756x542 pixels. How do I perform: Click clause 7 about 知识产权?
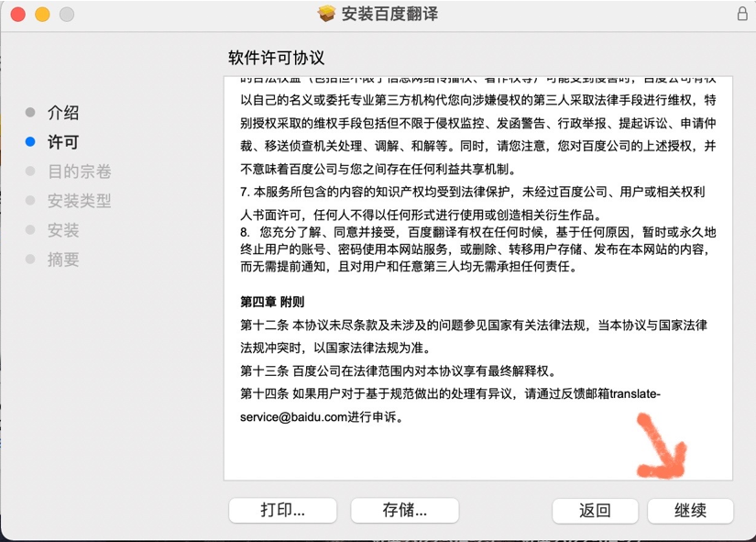[473, 204]
